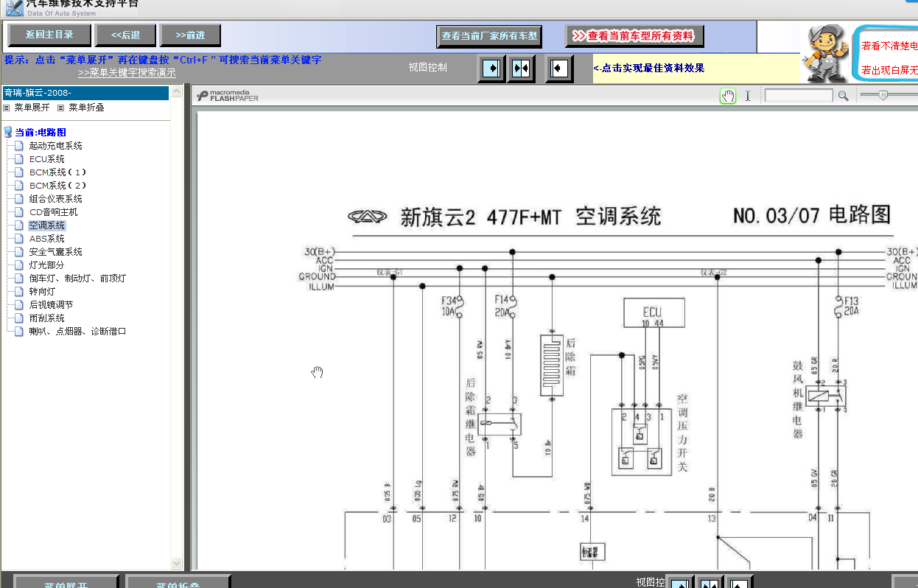Open 雨刮系统 diagram
Image resolution: width=918 pixels, height=588 pixels.
tap(46, 318)
